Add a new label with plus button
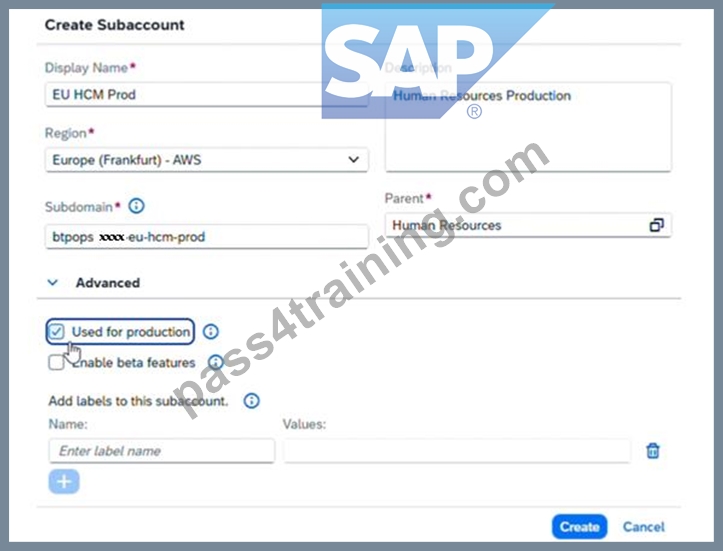Screen dimensions: 723x551 tap(64, 482)
